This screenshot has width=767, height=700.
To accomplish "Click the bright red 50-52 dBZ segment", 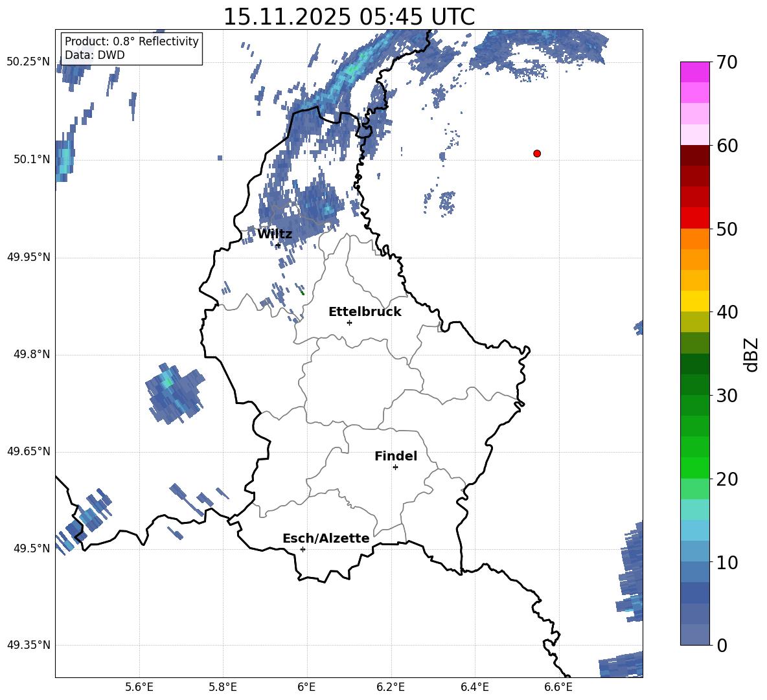I will click(695, 218).
